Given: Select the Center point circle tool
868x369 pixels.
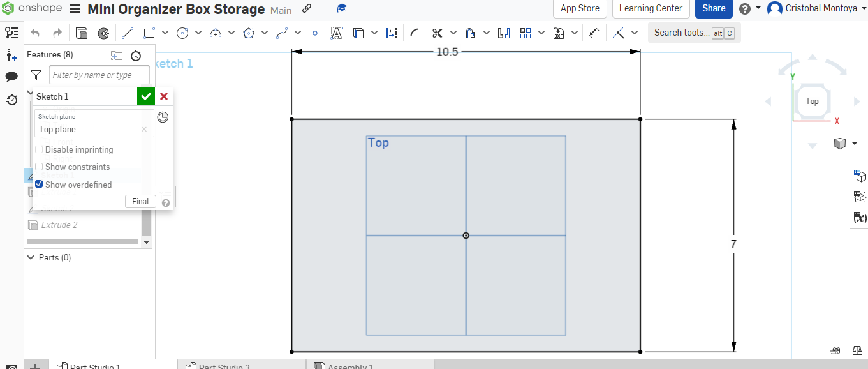Looking at the screenshot, I should [182, 33].
